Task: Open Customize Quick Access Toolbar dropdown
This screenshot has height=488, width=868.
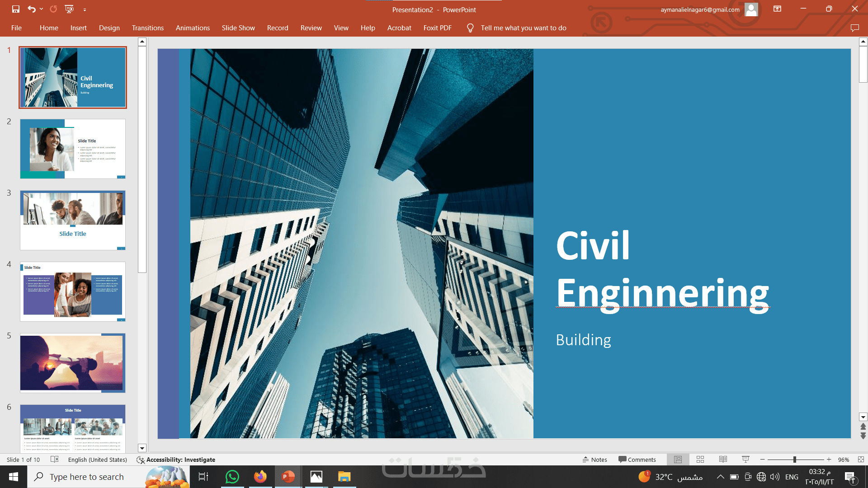Action: (85, 9)
